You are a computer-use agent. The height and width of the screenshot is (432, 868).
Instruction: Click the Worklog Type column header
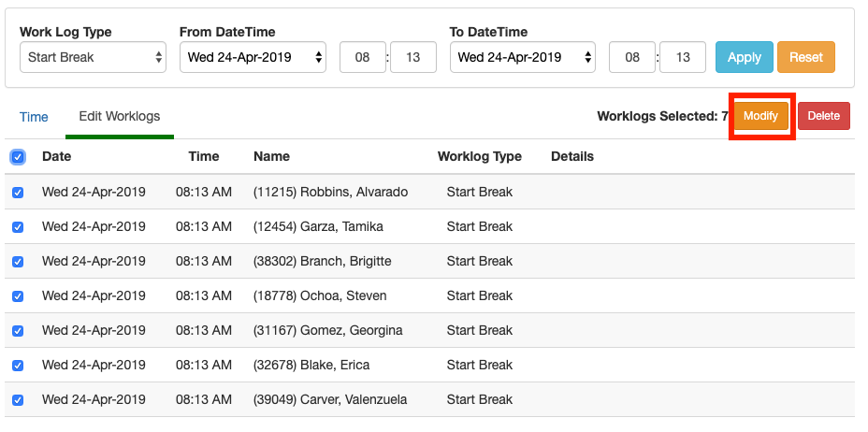[480, 156]
